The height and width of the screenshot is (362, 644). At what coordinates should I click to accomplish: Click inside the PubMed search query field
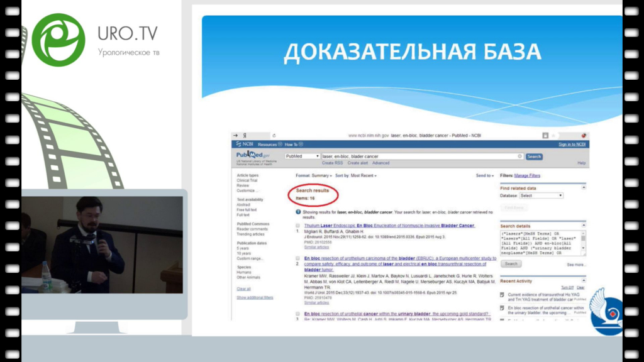click(x=415, y=156)
